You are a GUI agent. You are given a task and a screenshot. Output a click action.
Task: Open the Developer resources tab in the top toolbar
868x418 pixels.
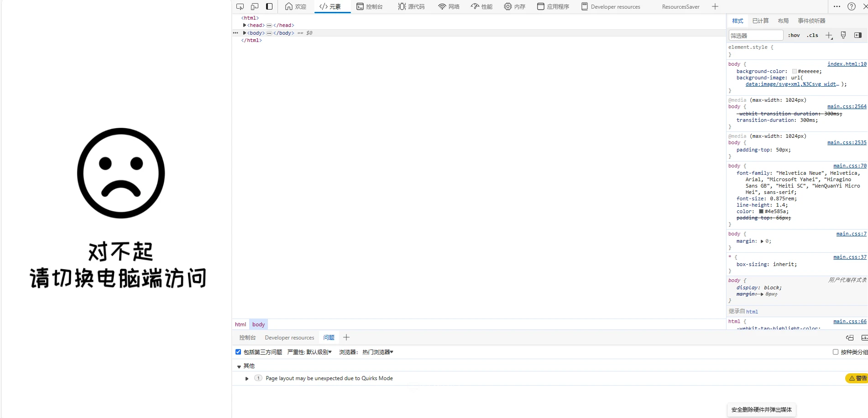point(611,6)
